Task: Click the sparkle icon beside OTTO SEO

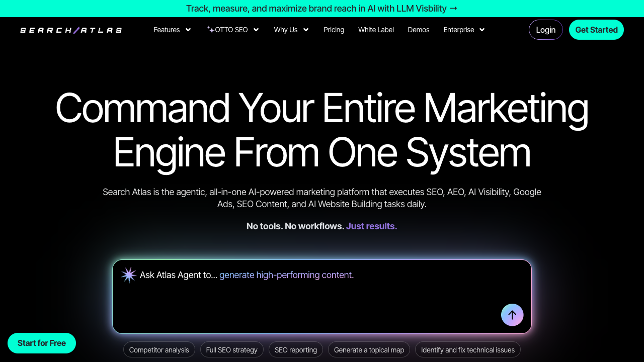Action: 210,30
